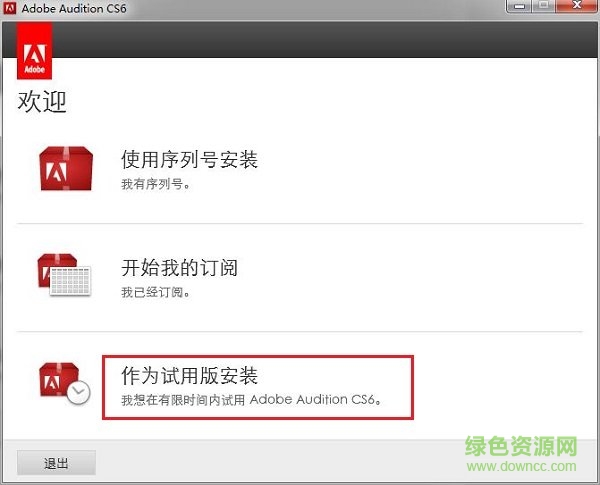Screen dimensions: 600x485
Task: Minimize the installer window
Action: [x=519, y=6]
